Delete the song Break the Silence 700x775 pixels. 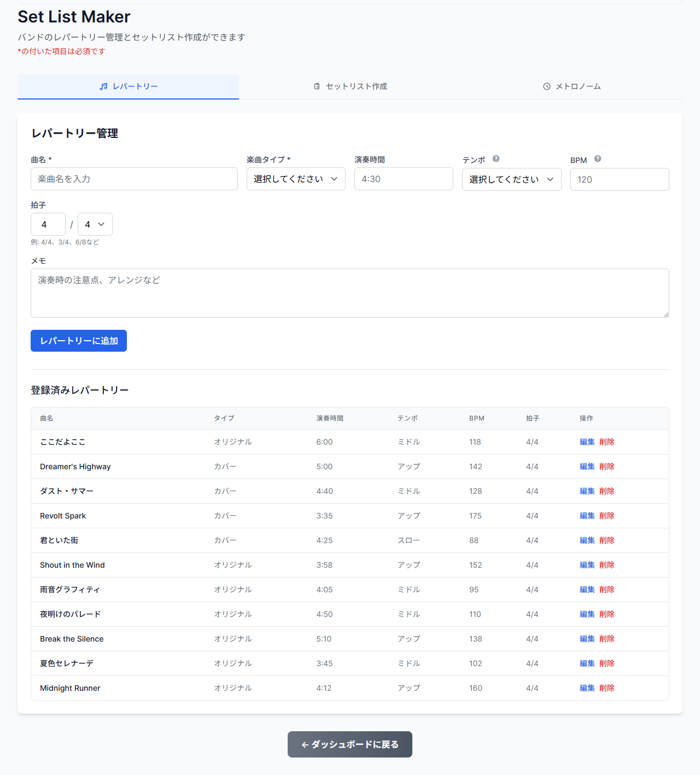tap(607, 639)
